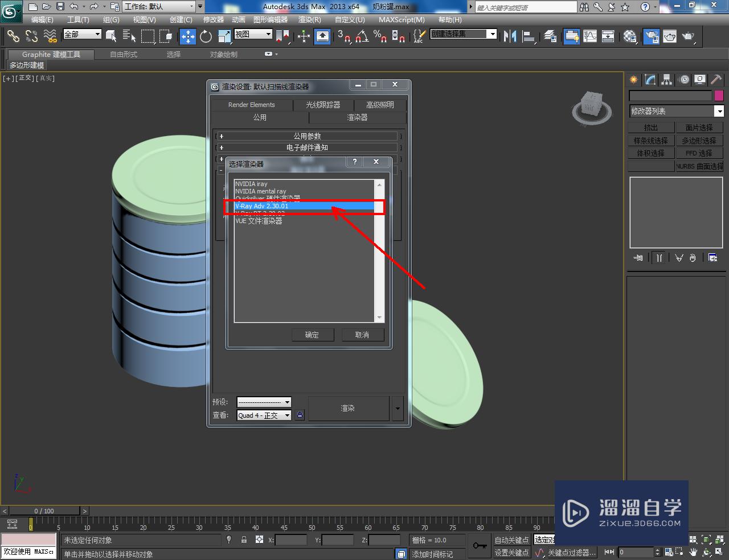Click the Mirror tool icon
Screen dimensions: 729x560
point(510,36)
